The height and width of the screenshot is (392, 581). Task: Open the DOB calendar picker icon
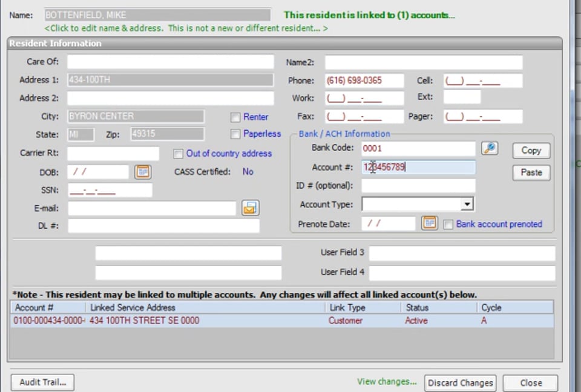[x=143, y=172]
